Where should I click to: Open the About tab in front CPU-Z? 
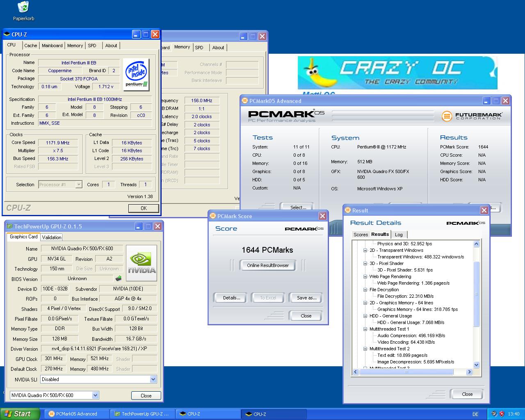(111, 46)
